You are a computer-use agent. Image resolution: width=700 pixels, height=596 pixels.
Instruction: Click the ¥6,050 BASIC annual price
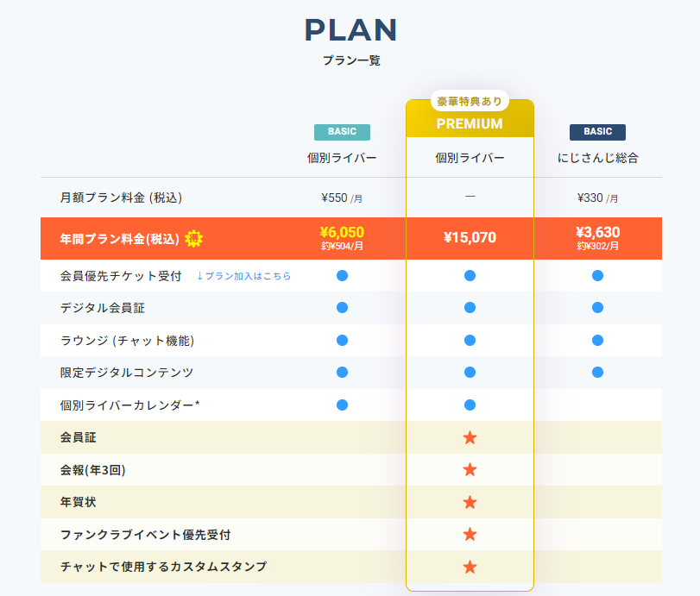pyautogui.click(x=342, y=232)
